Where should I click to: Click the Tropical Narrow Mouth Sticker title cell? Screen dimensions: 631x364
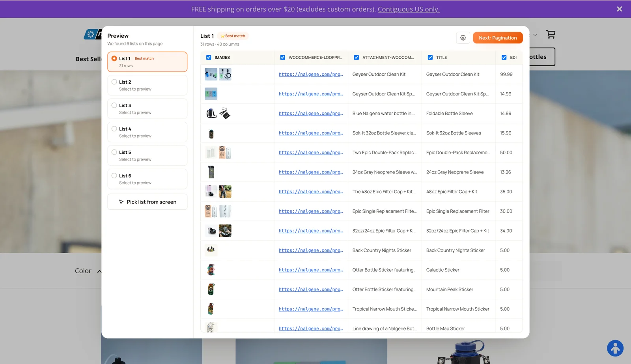pyautogui.click(x=457, y=309)
